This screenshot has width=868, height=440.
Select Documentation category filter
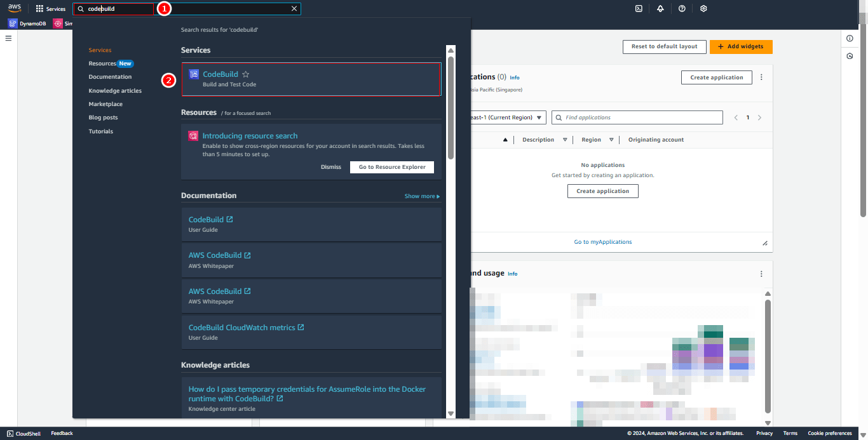point(110,77)
